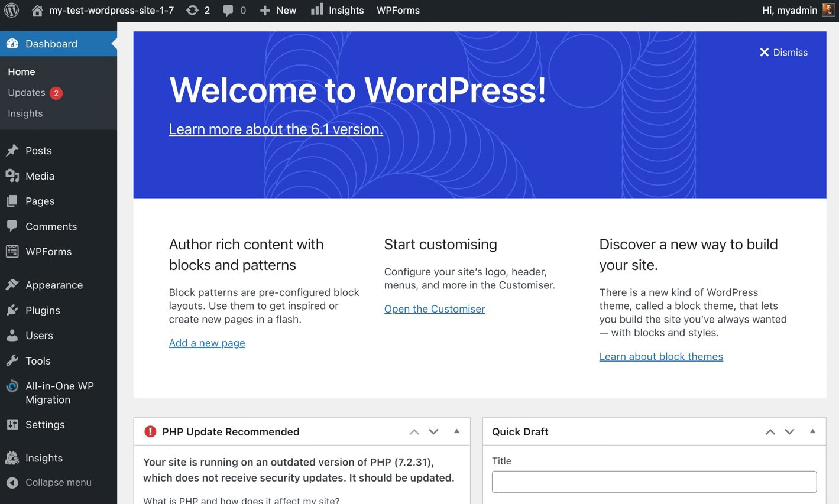Select Updates in the Dashboard submenu
This screenshot has width=839, height=504.
26,92
